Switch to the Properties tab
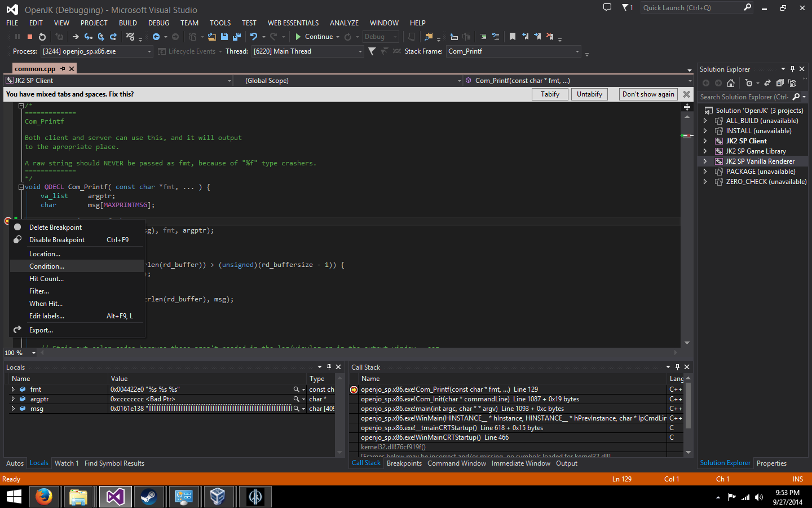 (x=771, y=463)
